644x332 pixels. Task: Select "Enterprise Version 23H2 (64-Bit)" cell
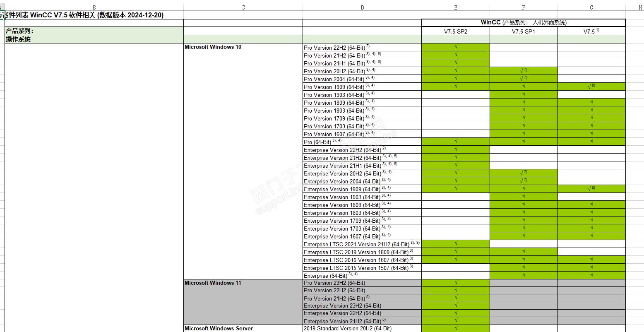click(x=362, y=306)
